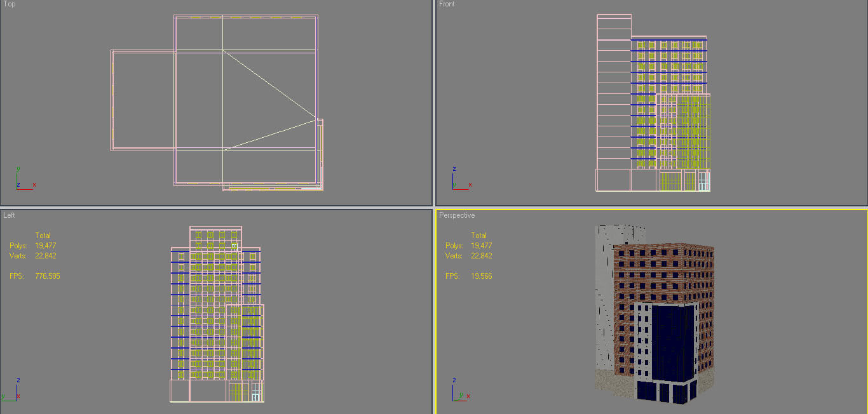
Task: Select the wireframe building in Front viewport
Action: [653, 103]
